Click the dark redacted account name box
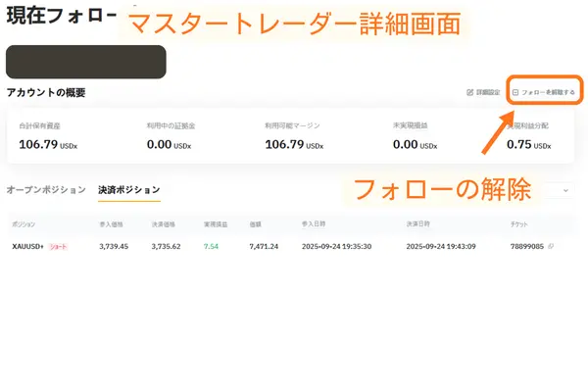Viewport: 588px width, 392px height. tap(86, 62)
